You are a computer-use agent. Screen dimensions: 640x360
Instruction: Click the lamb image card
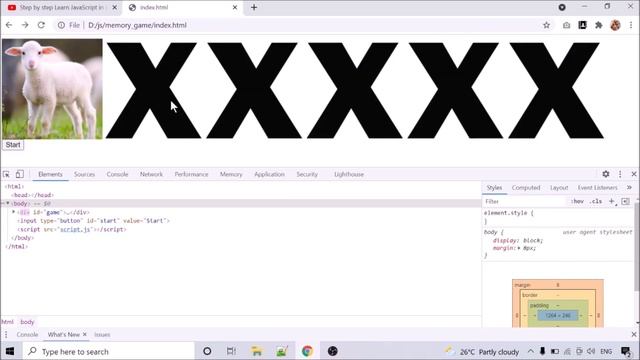[52, 89]
